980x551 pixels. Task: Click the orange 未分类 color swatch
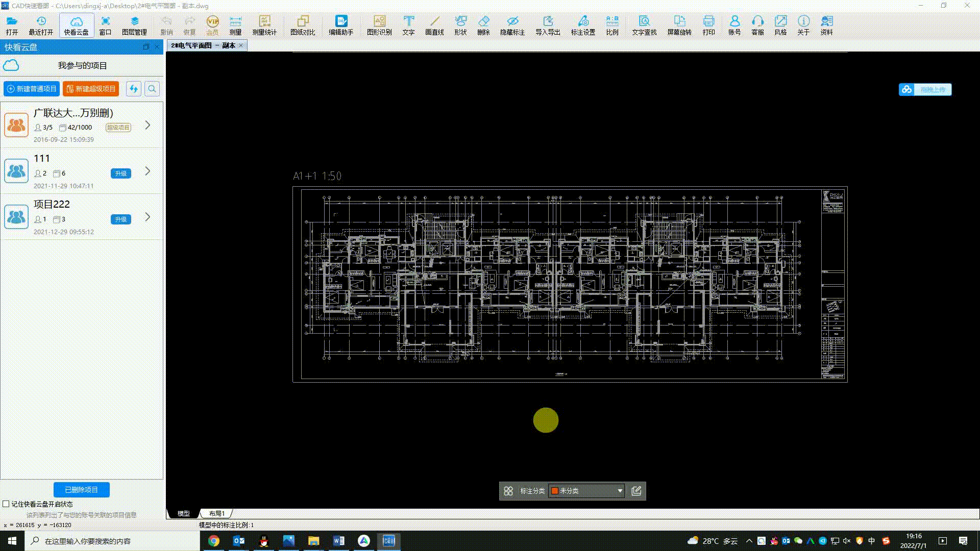(x=555, y=491)
